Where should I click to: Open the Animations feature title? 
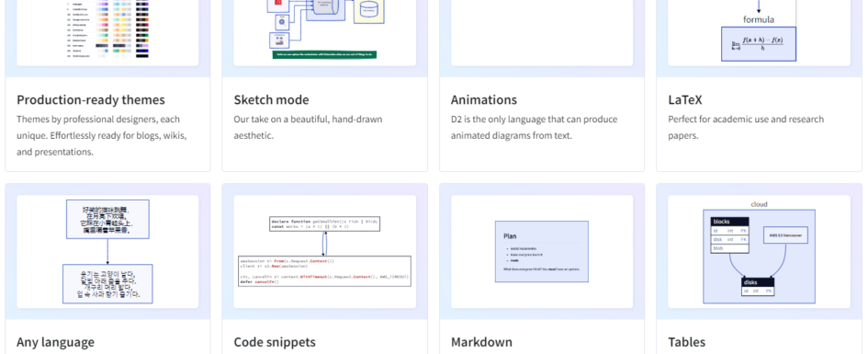point(484,99)
